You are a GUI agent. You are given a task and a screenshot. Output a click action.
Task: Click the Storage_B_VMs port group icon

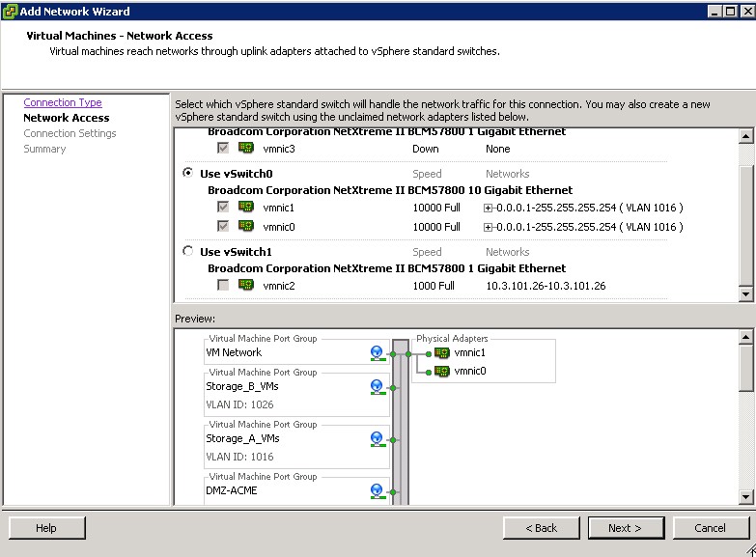[x=377, y=387]
